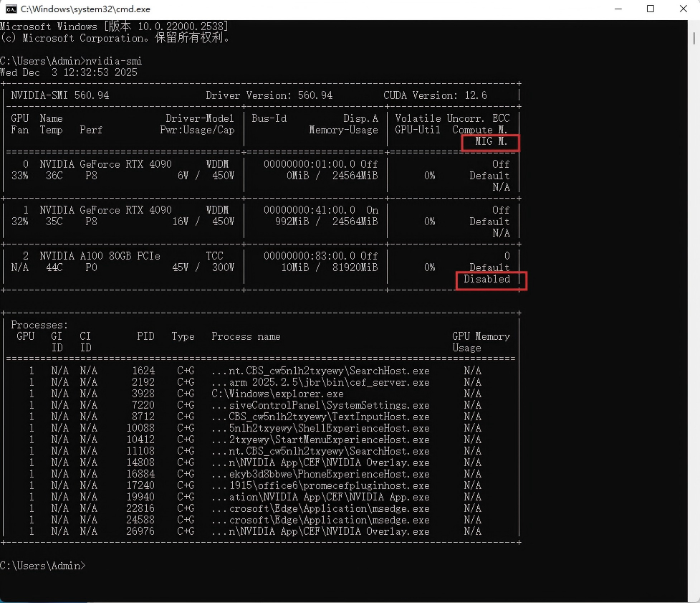Click CUDA Version: 12.6
Viewport: 700px width, 603px height.
pos(436,95)
